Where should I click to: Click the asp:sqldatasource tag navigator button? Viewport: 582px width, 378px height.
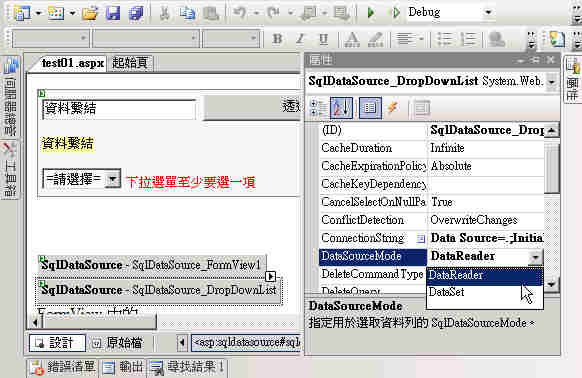(x=246, y=342)
